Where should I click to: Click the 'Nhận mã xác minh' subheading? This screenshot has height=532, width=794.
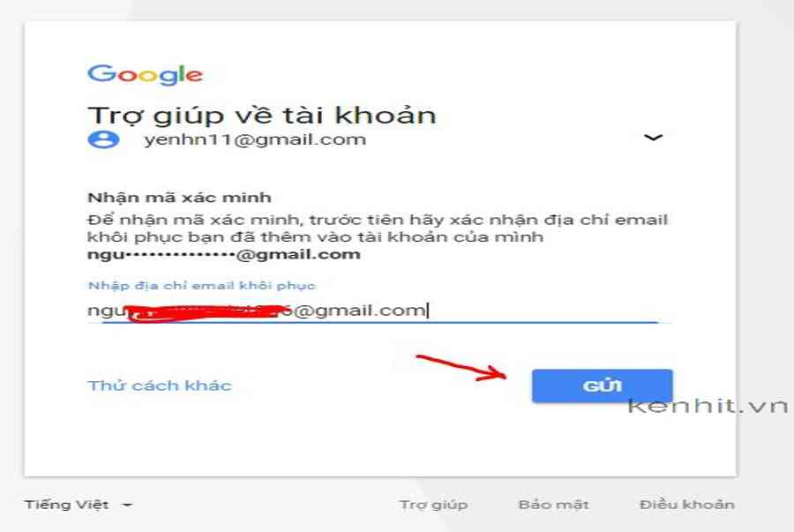tap(179, 198)
